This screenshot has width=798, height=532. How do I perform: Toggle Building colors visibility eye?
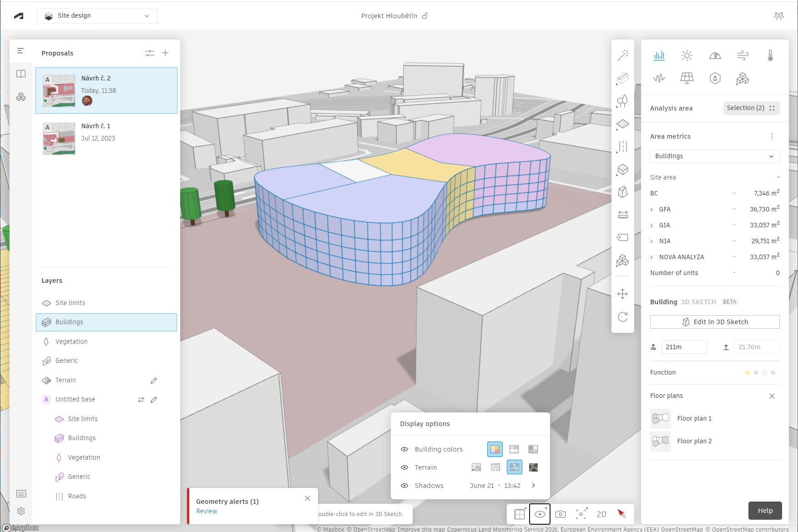[x=404, y=449]
